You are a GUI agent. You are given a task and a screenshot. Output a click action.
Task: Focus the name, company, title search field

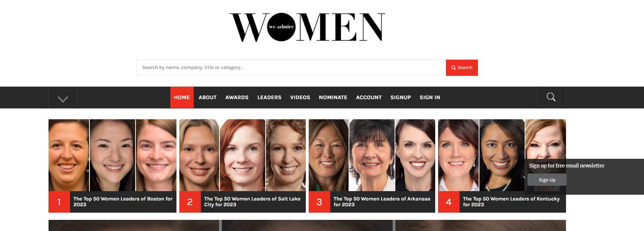pos(291,68)
